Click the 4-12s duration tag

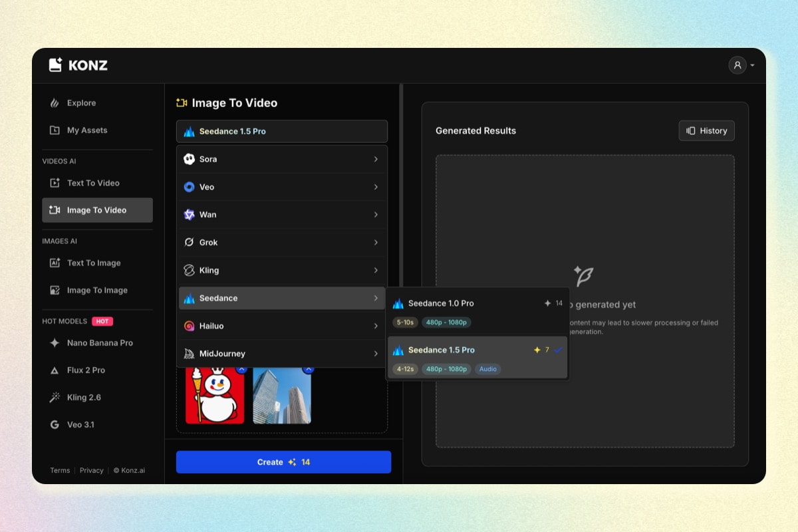pos(404,369)
